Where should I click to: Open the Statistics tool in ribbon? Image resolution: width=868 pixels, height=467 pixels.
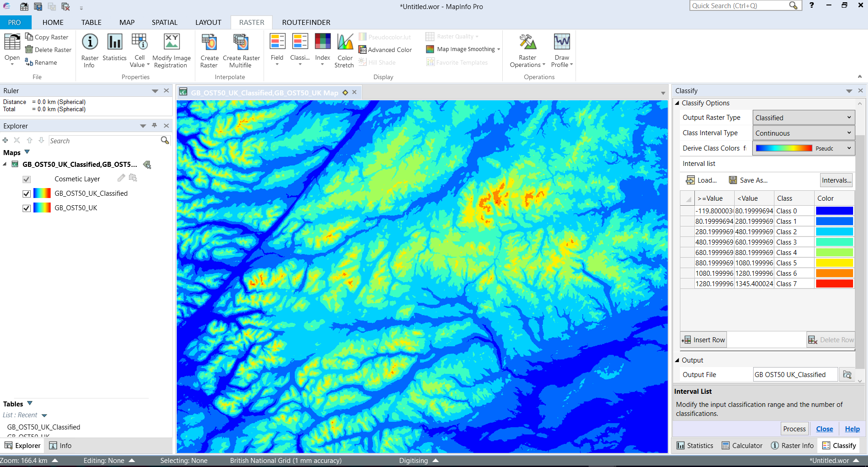[x=114, y=42]
